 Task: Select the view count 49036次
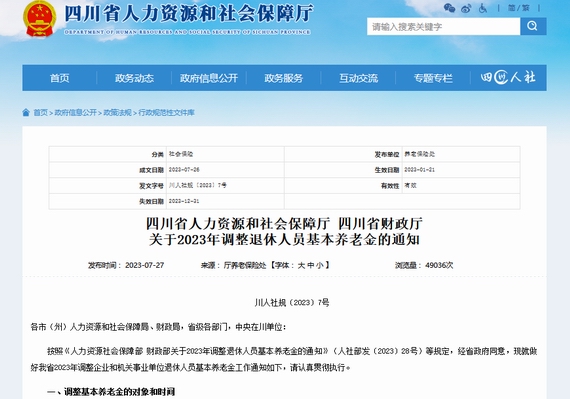[x=439, y=265]
